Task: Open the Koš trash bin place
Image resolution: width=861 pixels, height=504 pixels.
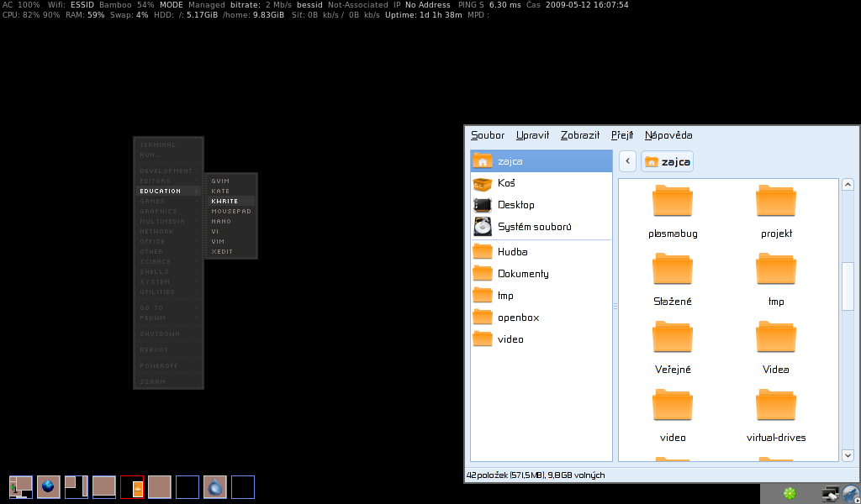Action: (541, 183)
